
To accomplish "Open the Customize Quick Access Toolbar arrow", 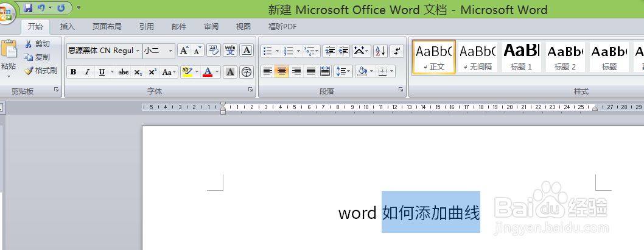I will (x=79, y=8).
